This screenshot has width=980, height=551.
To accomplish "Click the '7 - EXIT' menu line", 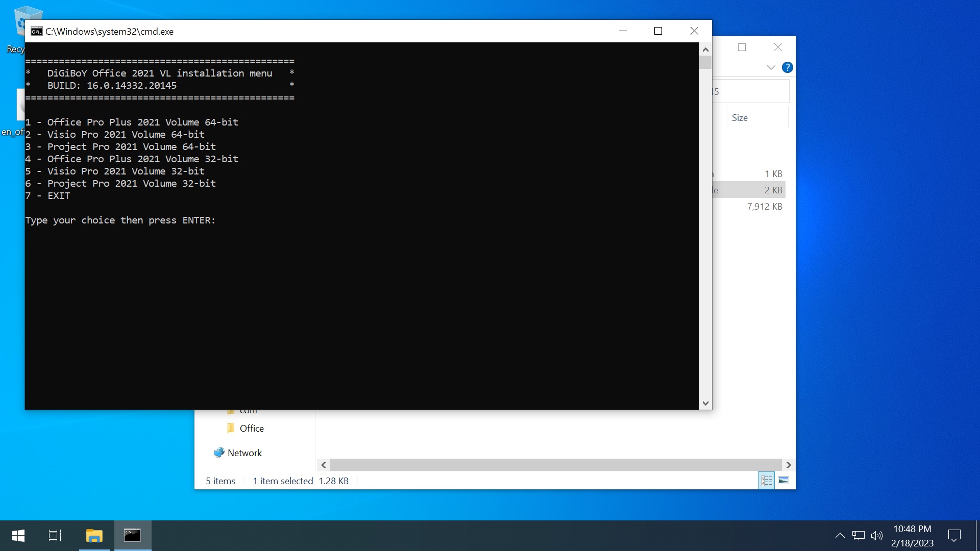I will [48, 196].
